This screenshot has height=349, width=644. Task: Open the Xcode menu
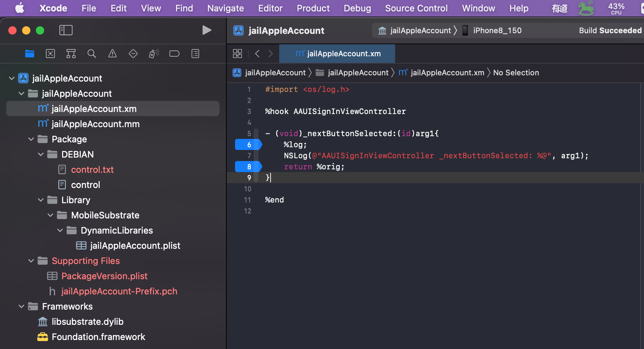click(53, 8)
